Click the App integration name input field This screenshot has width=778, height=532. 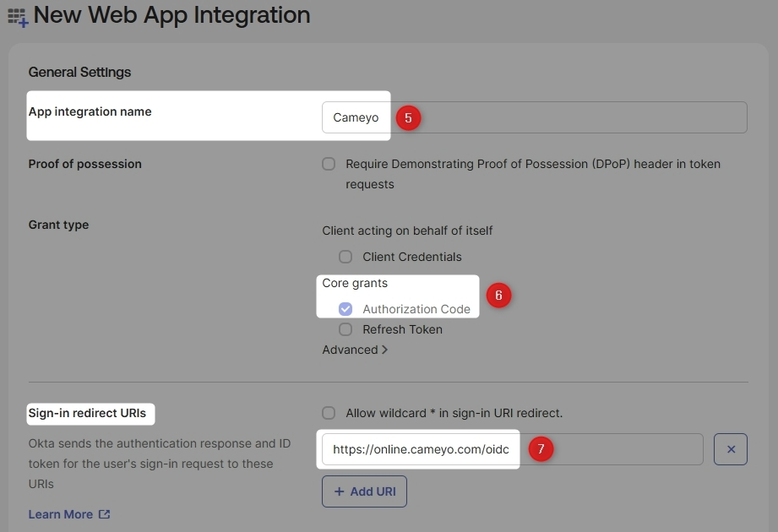(x=535, y=117)
